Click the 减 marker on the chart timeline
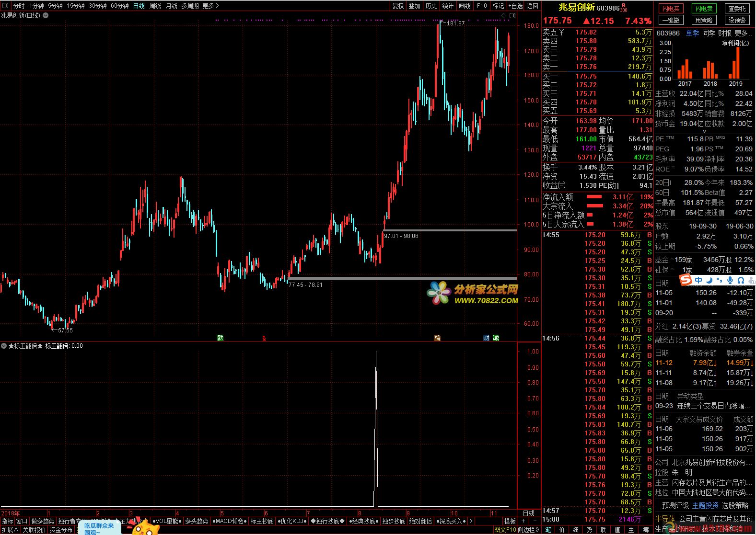The width and height of the screenshot is (756, 535). click(496, 338)
